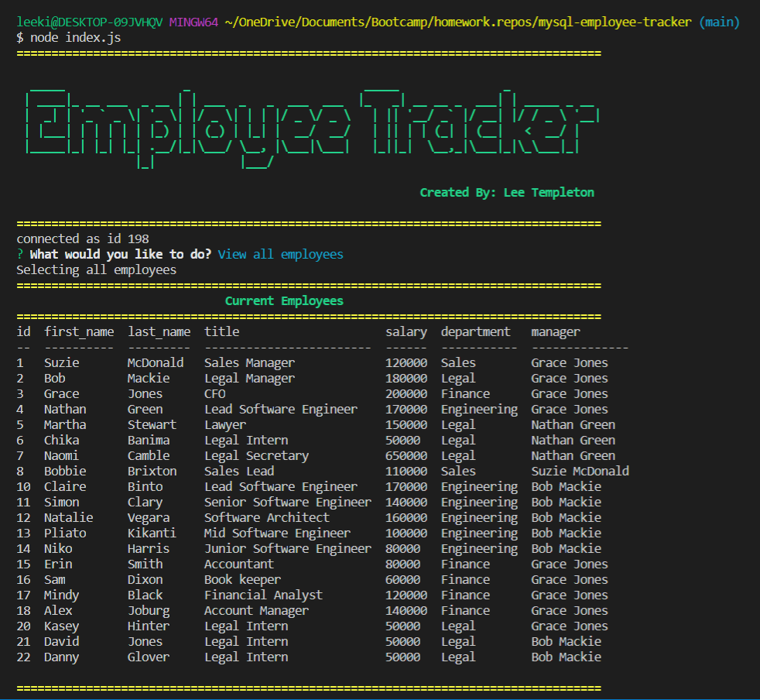
Task: Click 'Harris' in the last_name column
Action: point(149,549)
